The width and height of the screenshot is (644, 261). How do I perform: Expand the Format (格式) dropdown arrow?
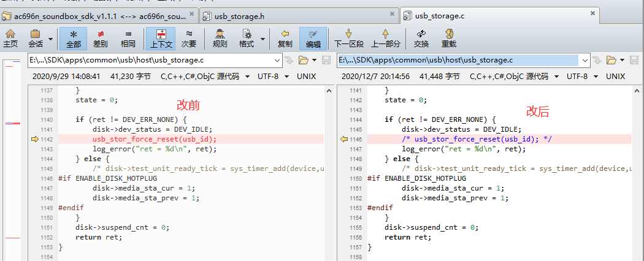point(263,39)
